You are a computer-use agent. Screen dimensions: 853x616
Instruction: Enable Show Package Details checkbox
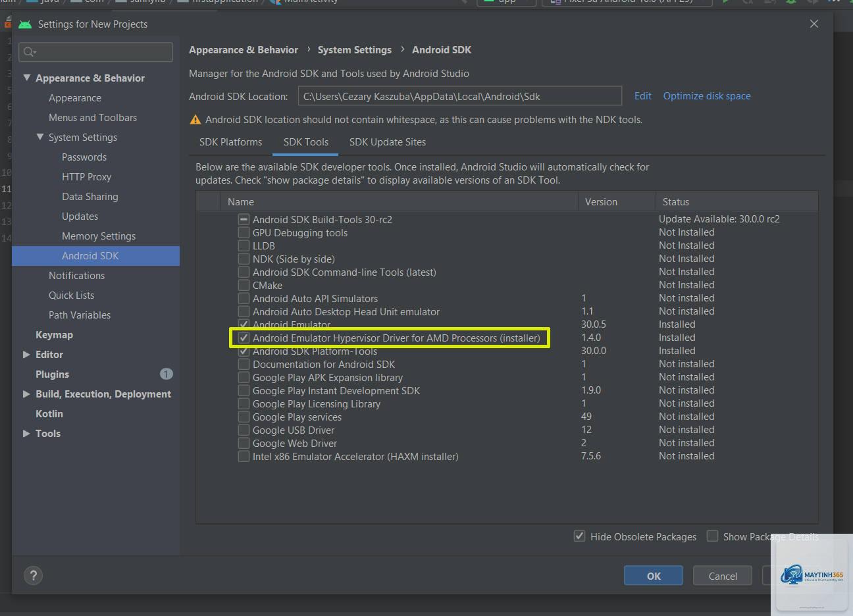pyautogui.click(x=712, y=536)
